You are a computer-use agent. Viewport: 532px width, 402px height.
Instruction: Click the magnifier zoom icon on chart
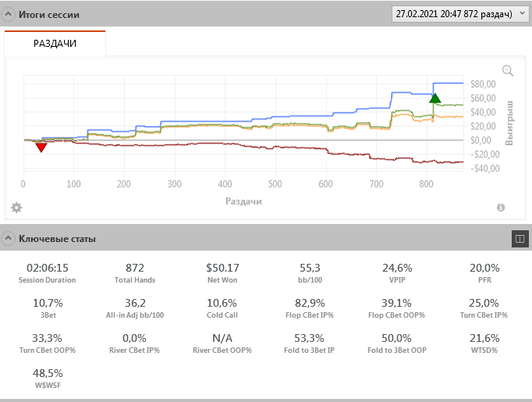click(x=508, y=71)
